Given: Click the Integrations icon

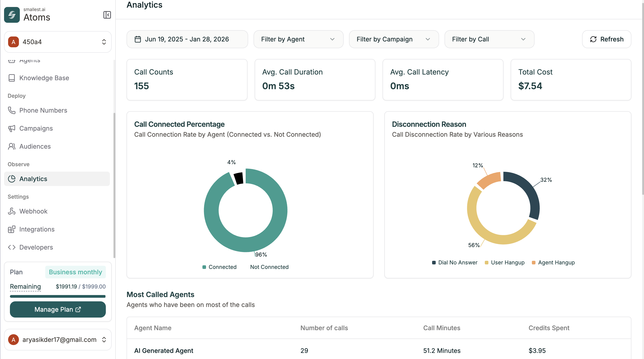Looking at the screenshot, I should pyautogui.click(x=12, y=229).
